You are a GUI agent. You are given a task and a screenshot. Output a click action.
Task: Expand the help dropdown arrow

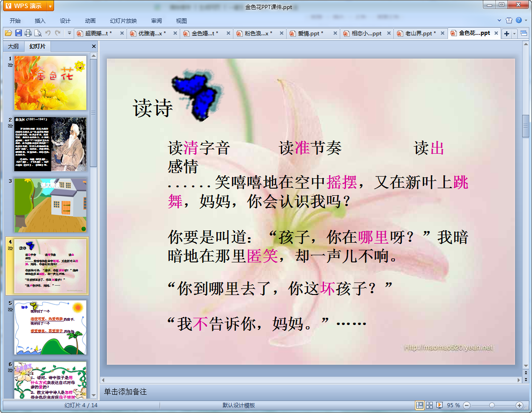click(526, 21)
